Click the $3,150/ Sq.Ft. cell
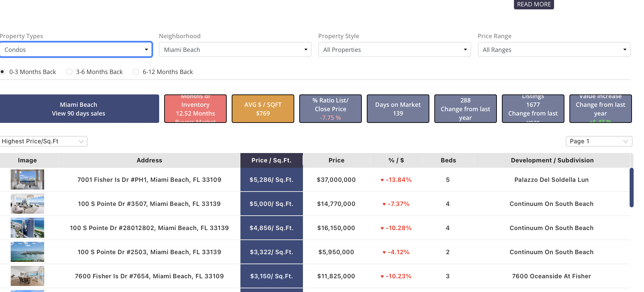The width and height of the screenshot is (644, 292). coord(272,276)
